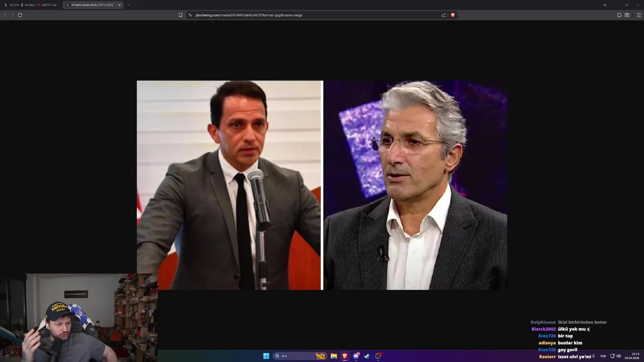The width and height of the screenshot is (644, 362).
Task: Click the share icon in address bar
Action: point(444,15)
